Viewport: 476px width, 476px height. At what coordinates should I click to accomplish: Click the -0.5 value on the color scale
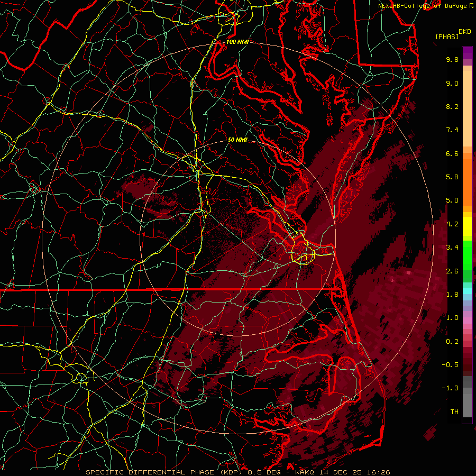[x=450, y=364]
